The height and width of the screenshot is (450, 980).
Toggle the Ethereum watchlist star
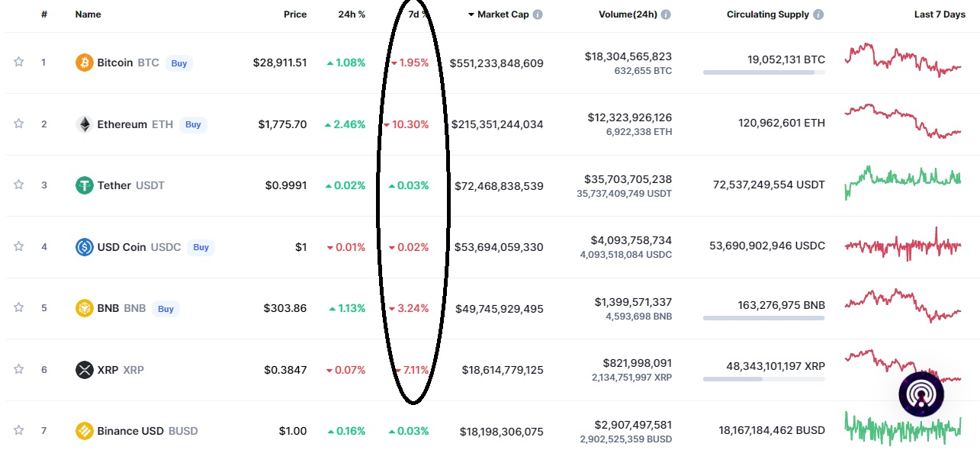(18, 124)
